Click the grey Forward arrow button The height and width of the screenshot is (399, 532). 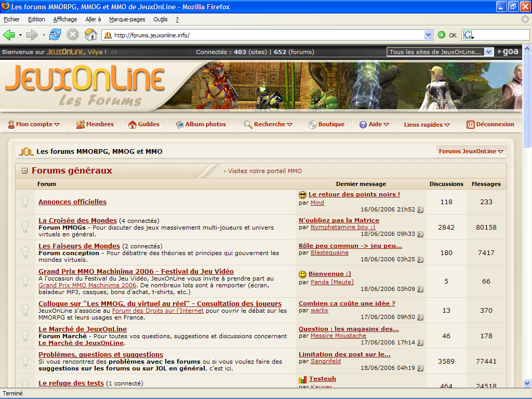pyautogui.click(x=32, y=35)
